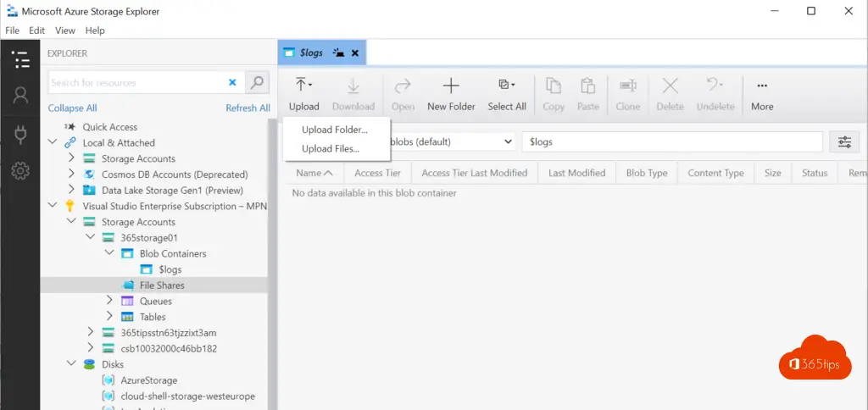
Task: Expand the Tables node
Action: click(109, 317)
